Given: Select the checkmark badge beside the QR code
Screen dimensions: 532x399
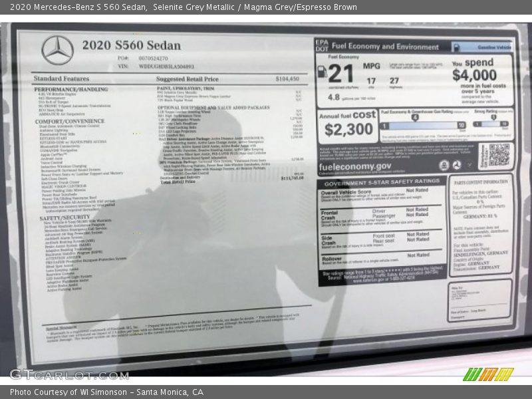Looking at the screenshot, I should [x=469, y=165].
